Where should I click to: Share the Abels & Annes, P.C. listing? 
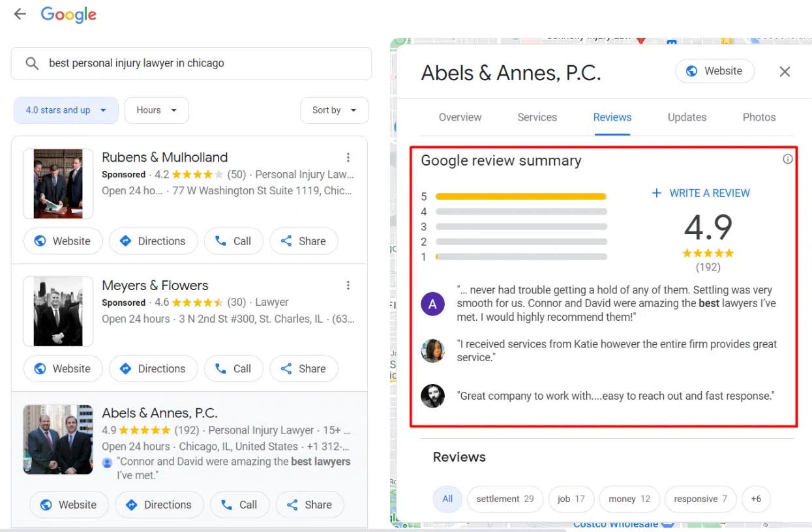click(x=310, y=505)
